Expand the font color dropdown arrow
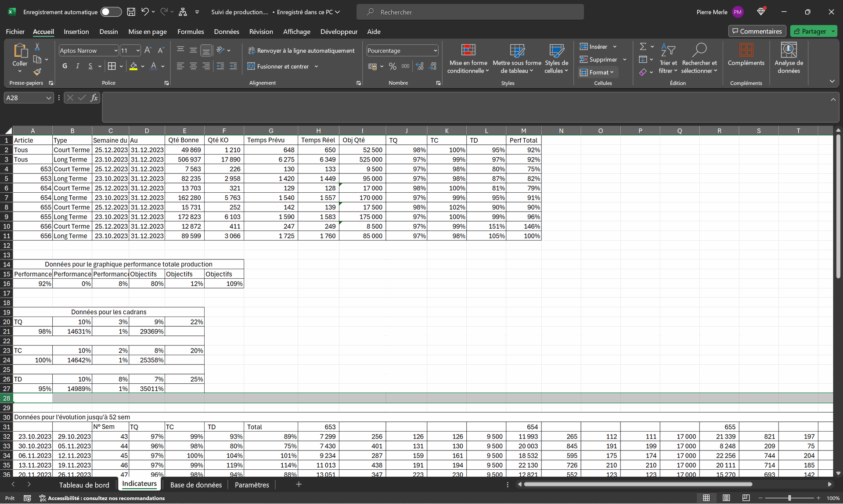This screenshot has width=843, height=504. (x=162, y=67)
